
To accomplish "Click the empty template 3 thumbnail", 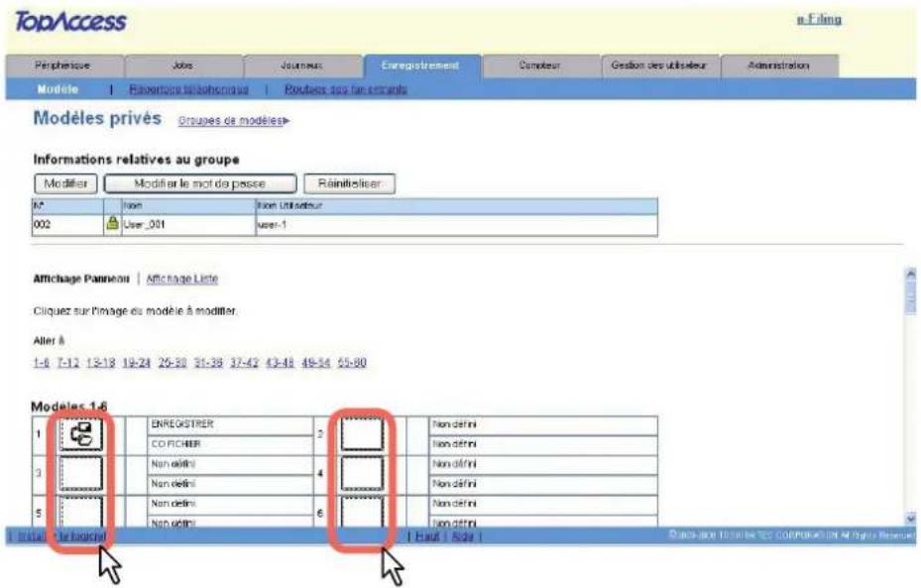I will [x=81, y=473].
